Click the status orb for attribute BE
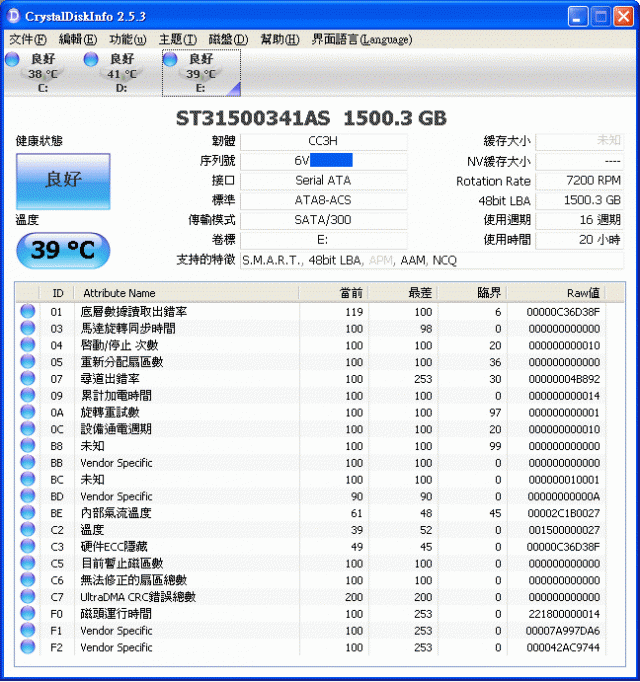The width and height of the screenshot is (640, 682). pyautogui.click(x=28, y=513)
